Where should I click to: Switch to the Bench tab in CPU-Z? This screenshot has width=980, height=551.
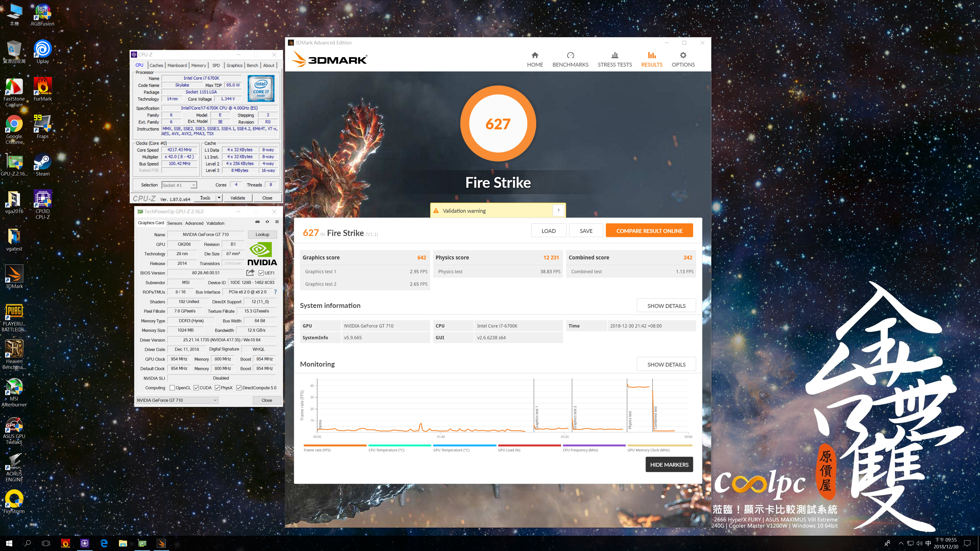point(252,65)
